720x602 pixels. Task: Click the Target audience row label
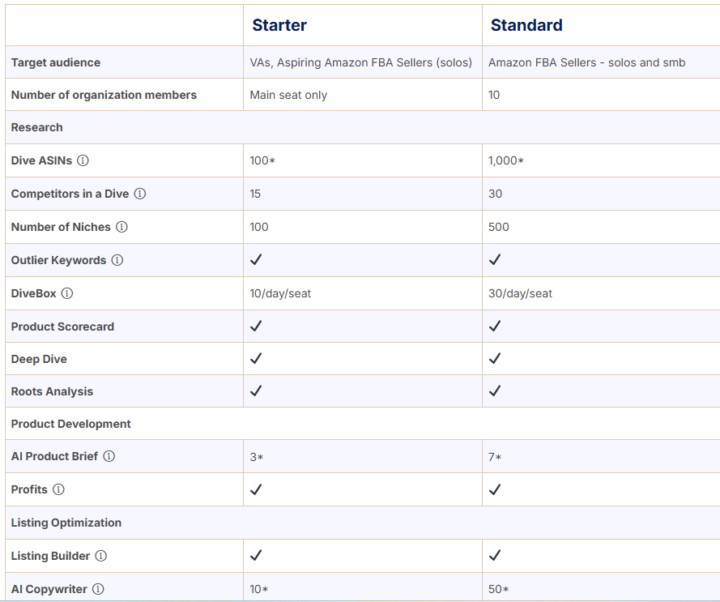pyautogui.click(x=56, y=62)
